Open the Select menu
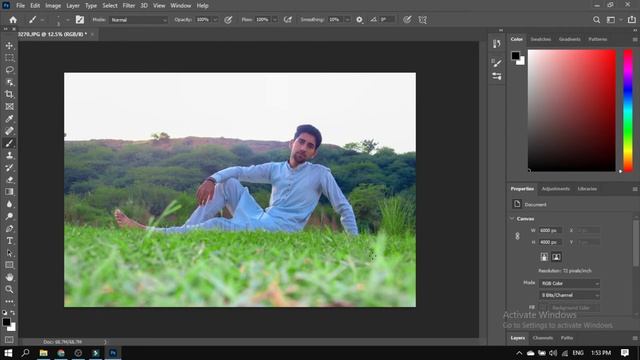Image resolution: width=640 pixels, height=360 pixels. tap(110, 6)
